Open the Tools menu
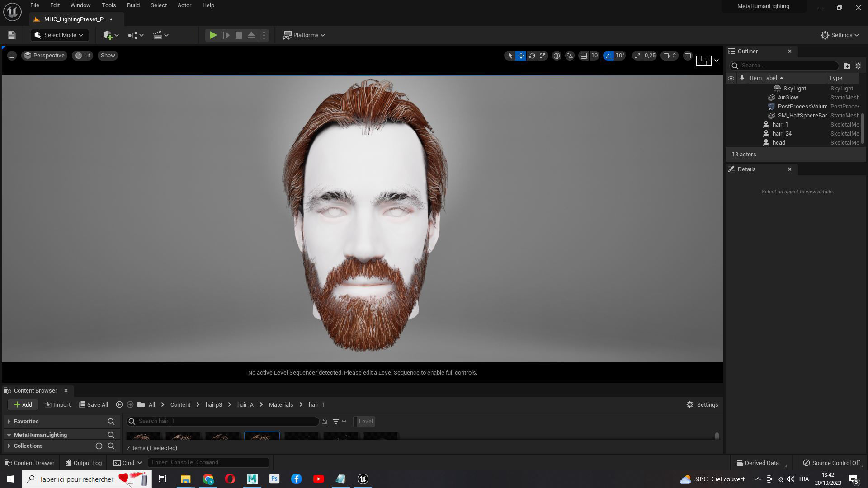868x488 pixels. (x=108, y=5)
